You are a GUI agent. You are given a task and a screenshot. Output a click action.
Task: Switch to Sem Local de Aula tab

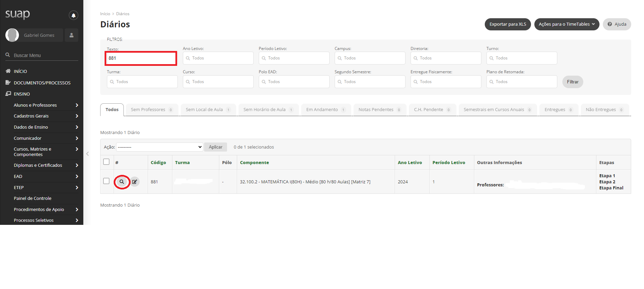tap(208, 110)
